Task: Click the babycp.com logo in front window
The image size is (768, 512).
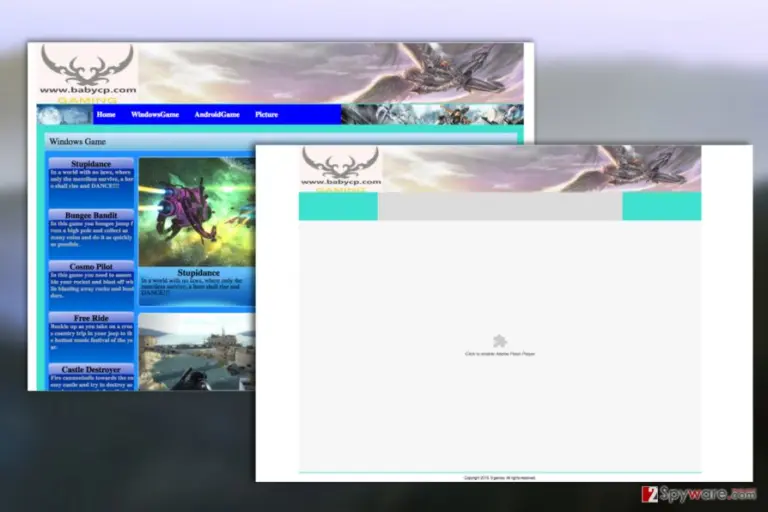Action: pyautogui.click(x=340, y=169)
